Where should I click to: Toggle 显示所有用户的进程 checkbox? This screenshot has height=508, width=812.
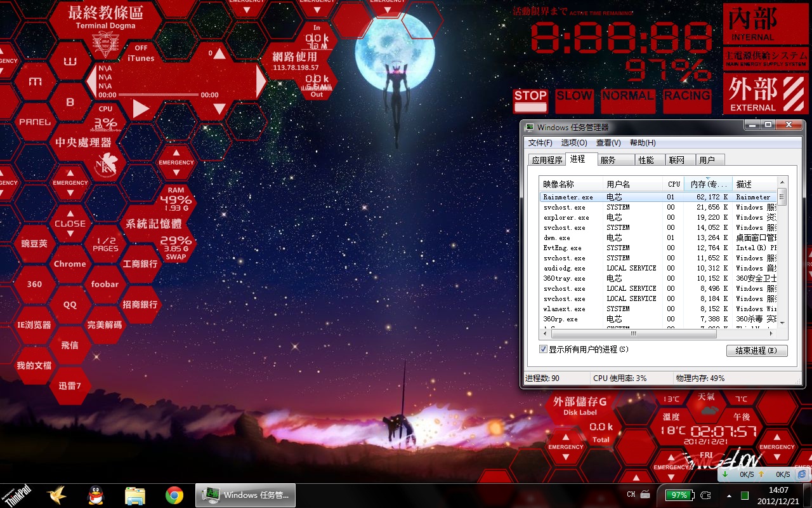(x=543, y=349)
